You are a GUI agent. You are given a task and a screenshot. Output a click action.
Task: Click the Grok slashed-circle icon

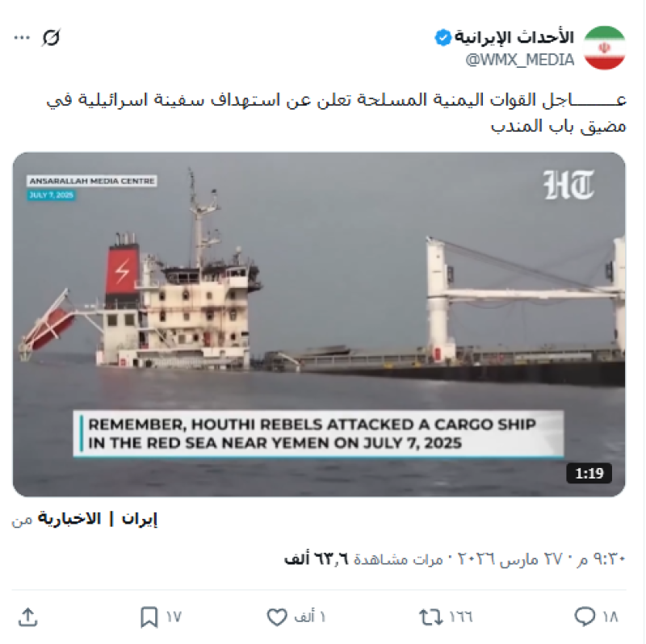pos(52,37)
